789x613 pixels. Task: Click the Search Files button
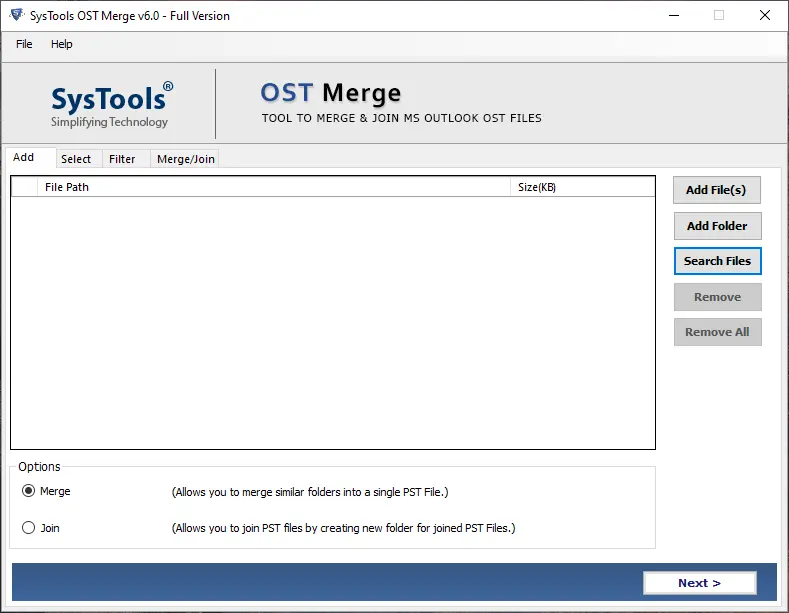[718, 261]
